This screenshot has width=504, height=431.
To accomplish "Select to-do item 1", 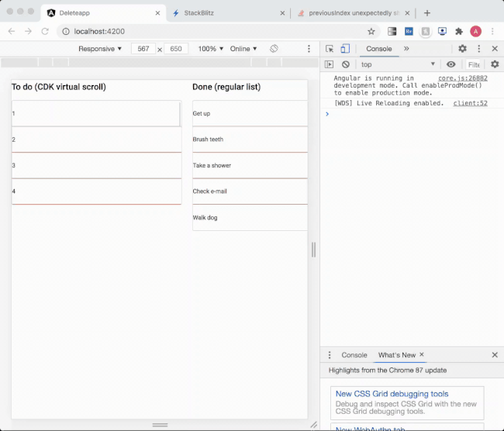I will coord(96,113).
